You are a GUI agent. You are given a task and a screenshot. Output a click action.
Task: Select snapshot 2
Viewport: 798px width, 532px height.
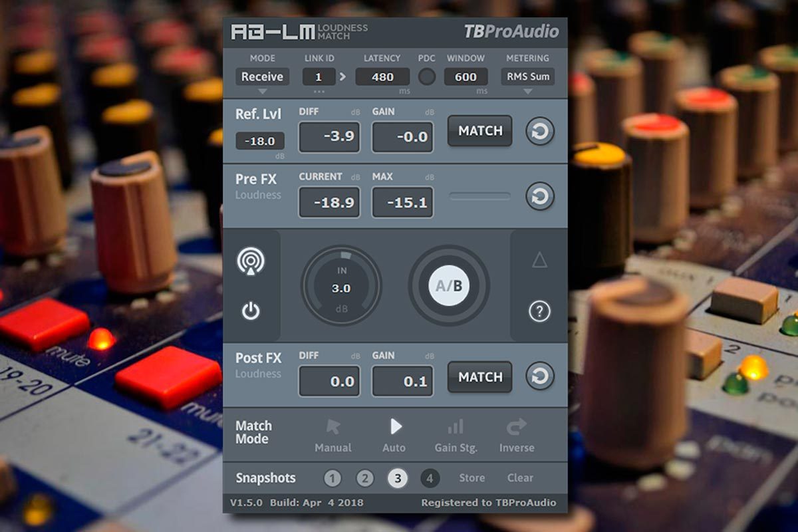tap(365, 477)
